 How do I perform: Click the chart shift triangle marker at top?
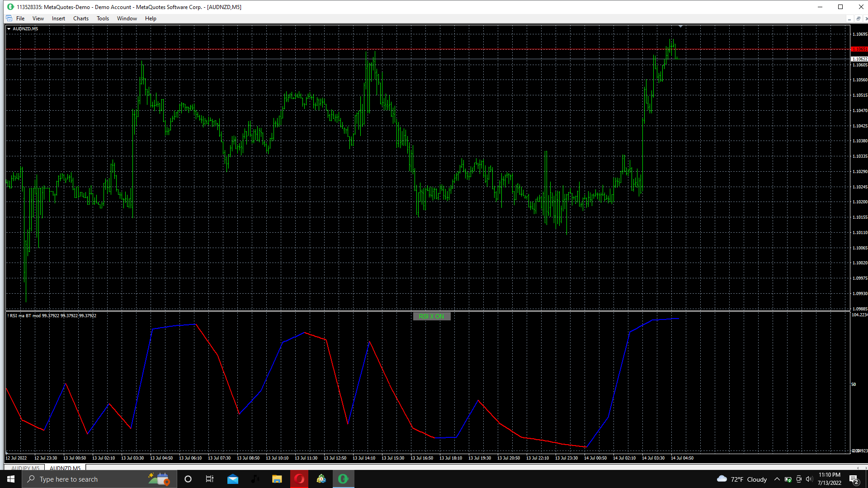coord(680,27)
